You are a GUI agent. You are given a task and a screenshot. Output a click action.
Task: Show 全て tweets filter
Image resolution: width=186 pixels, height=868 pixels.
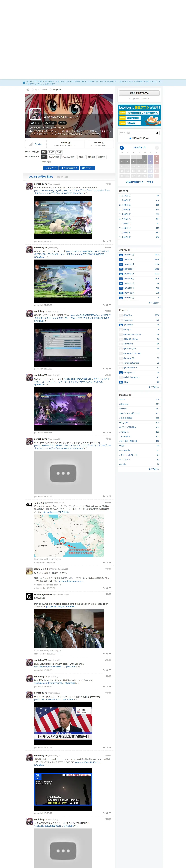(x=44, y=157)
